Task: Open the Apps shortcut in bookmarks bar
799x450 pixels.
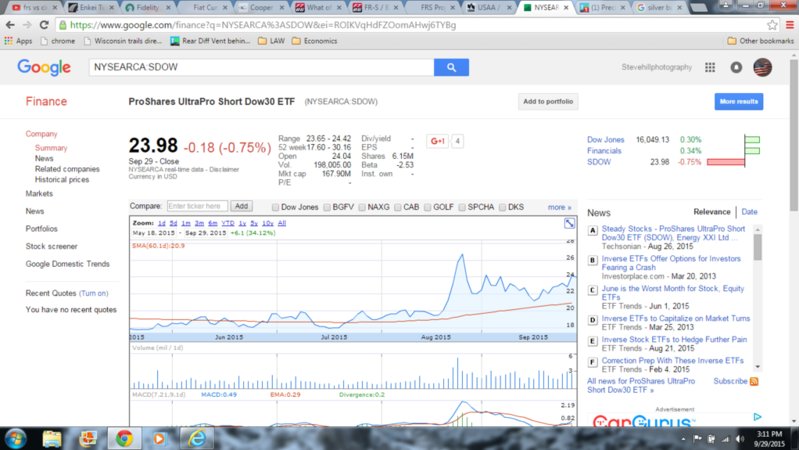Action: tap(18, 41)
